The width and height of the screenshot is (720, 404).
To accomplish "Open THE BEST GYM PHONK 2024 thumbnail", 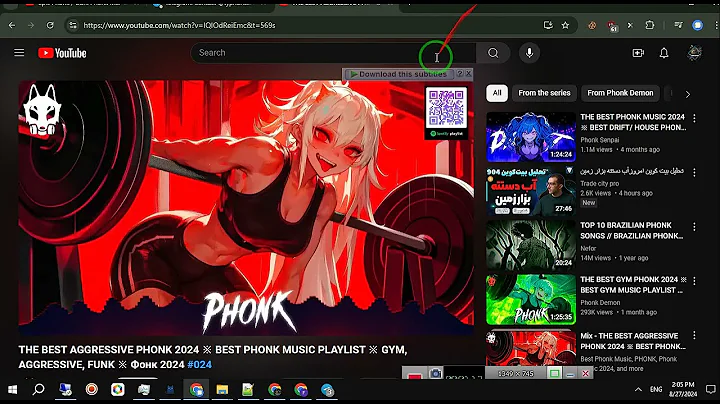I will pos(531,300).
